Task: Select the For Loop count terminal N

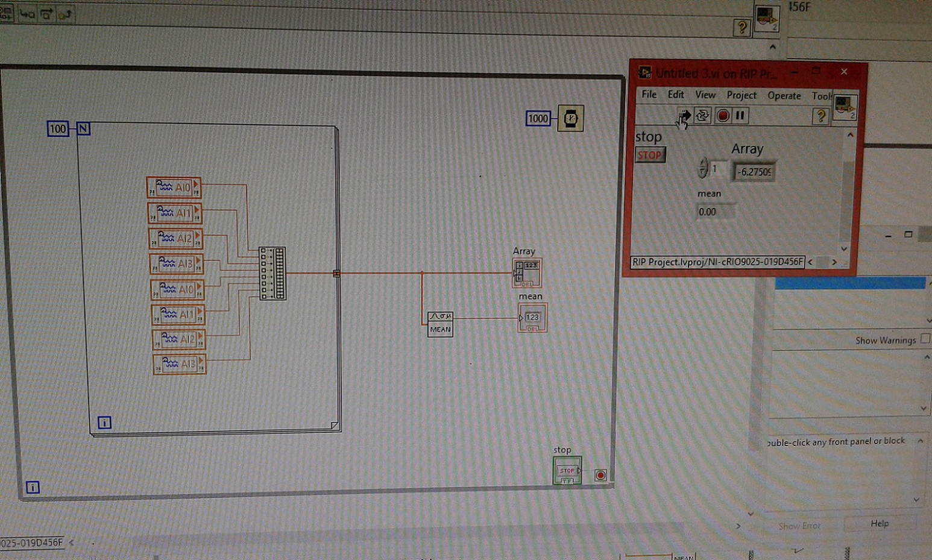Action: pos(83,128)
